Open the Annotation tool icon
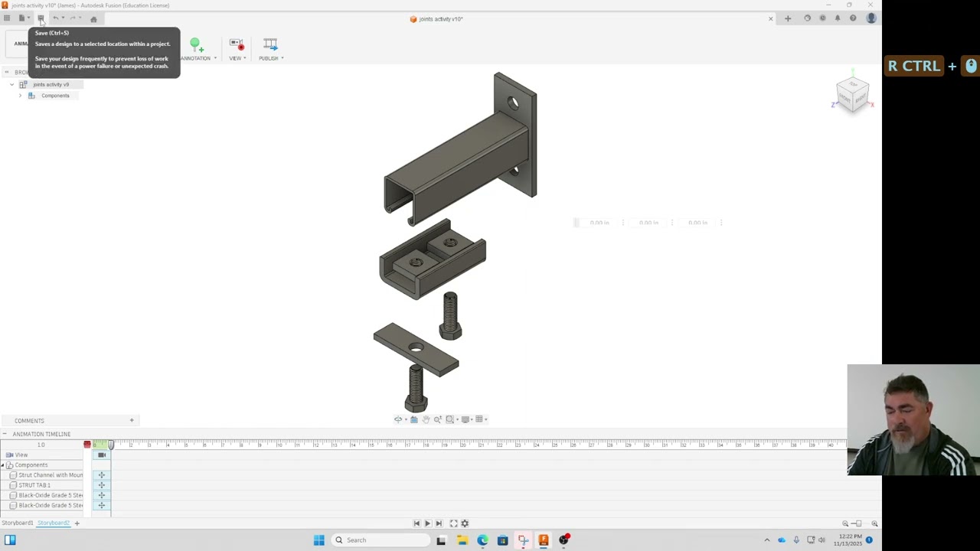Image resolution: width=980 pixels, height=551 pixels. coord(196,45)
